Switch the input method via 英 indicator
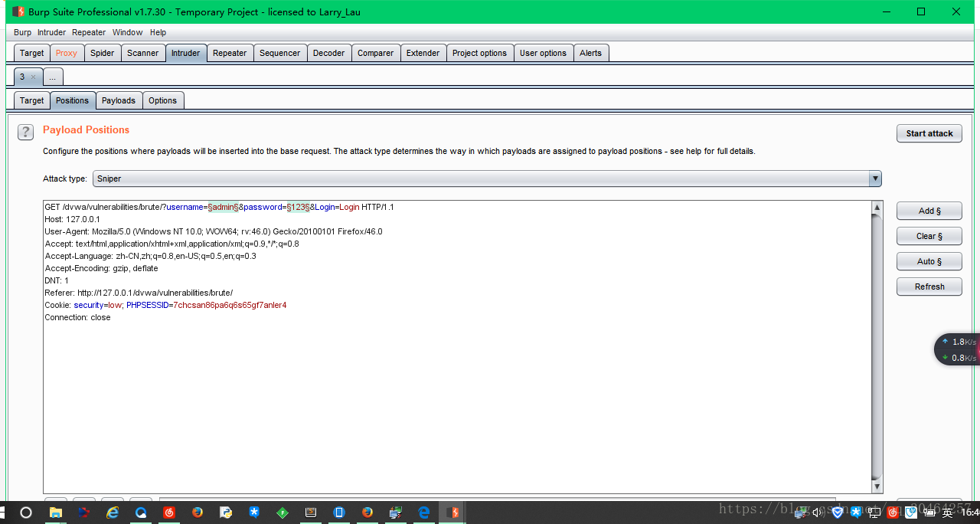980x524 pixels. [x=947, y=513]
